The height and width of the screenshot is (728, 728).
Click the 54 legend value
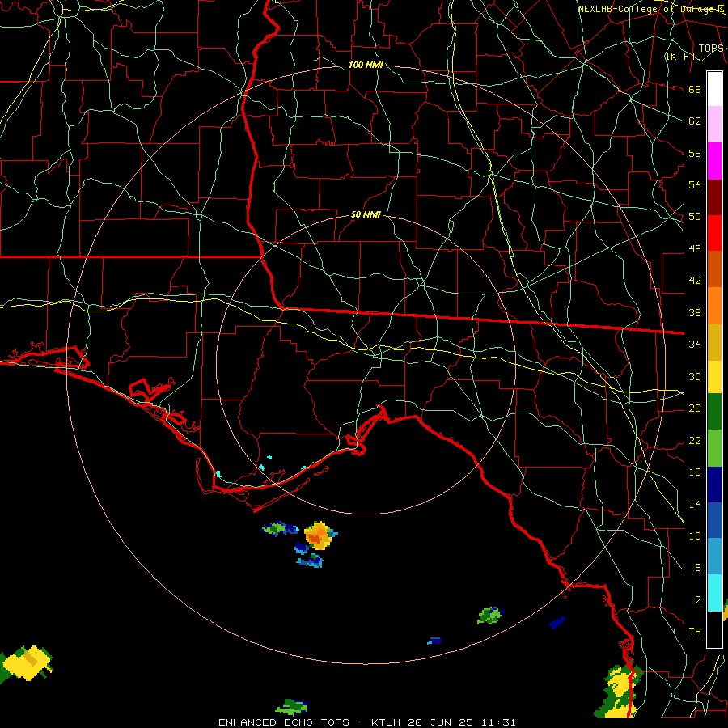[x=695, y=184]
